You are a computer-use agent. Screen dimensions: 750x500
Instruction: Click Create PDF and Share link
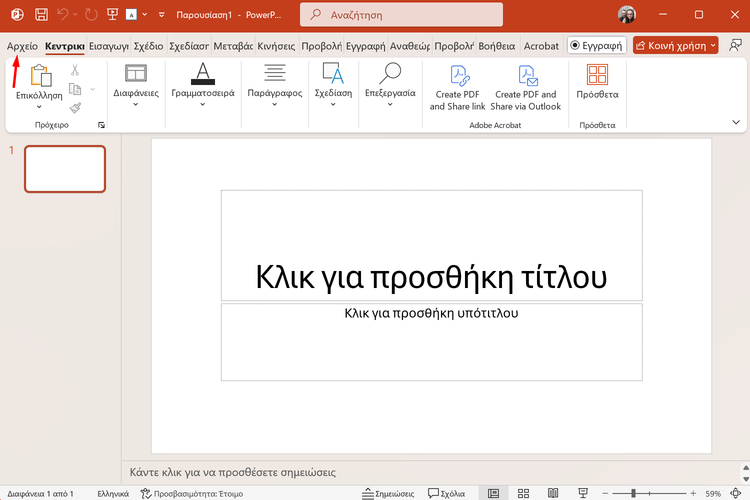point(458,87)
